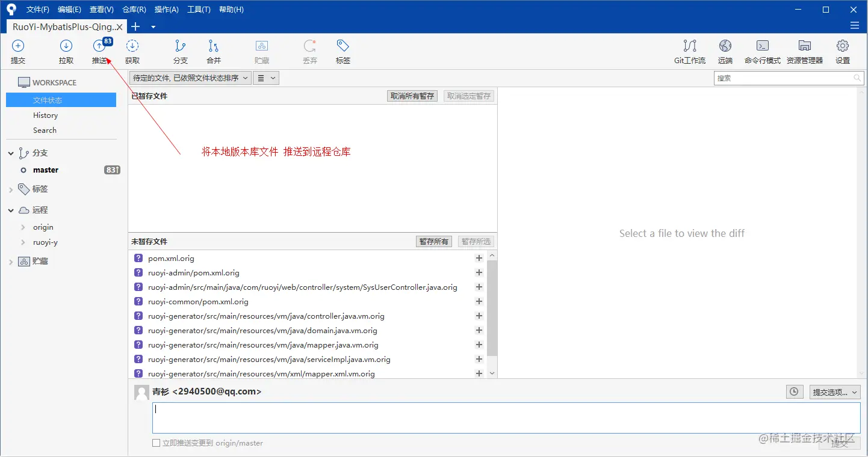This screenshot has width=868, height=457.
Task: Expand the 贮藏 sidebar section
Action: click(x=11, y=262)
